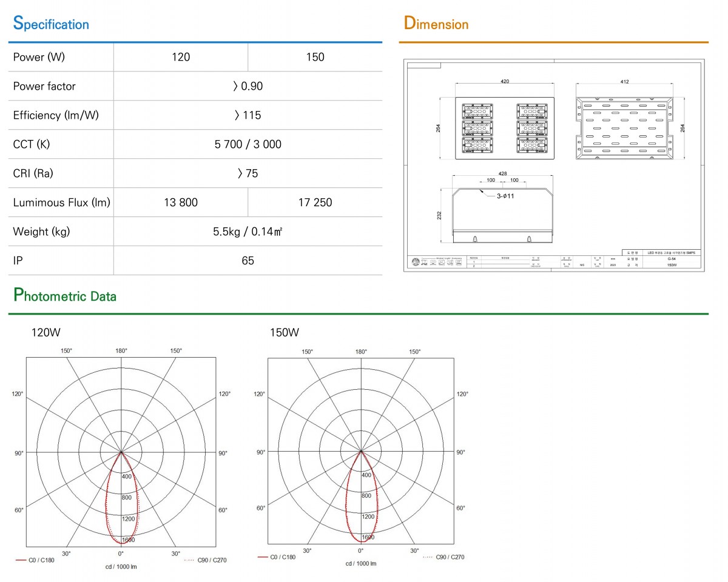Screen dimensions: 728x582
Task: Click the 65 IP rating value
Action: coord(248,261)
